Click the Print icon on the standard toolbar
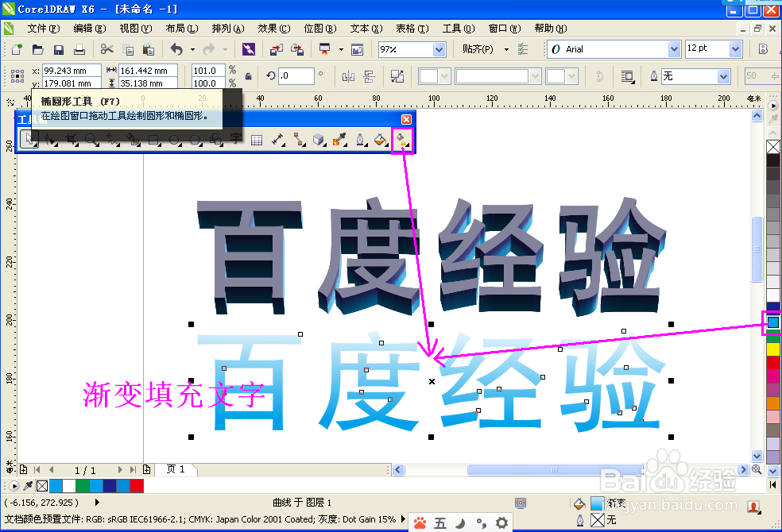The image size is (782, 532). 79,49
